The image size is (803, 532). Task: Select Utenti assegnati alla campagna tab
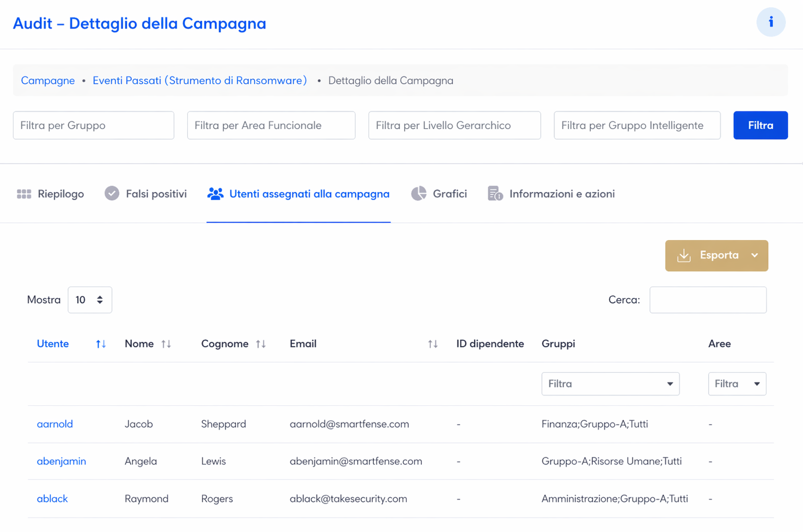298,194
